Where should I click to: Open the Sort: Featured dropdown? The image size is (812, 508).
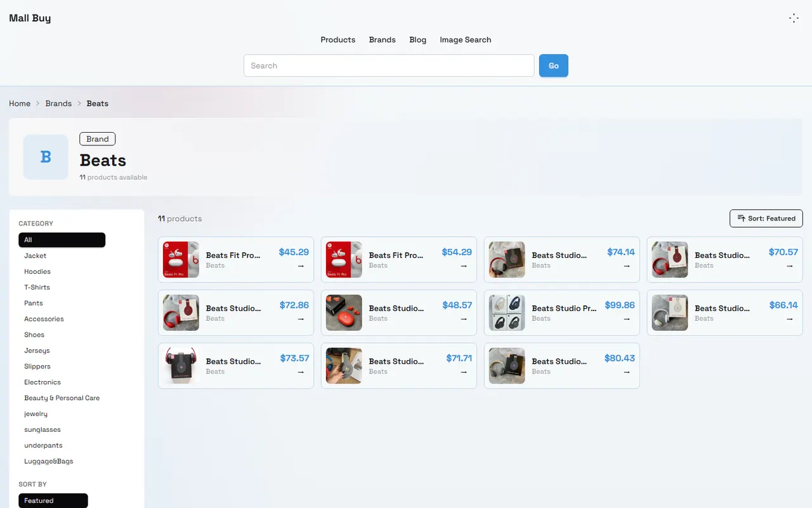tap(766, 218)
